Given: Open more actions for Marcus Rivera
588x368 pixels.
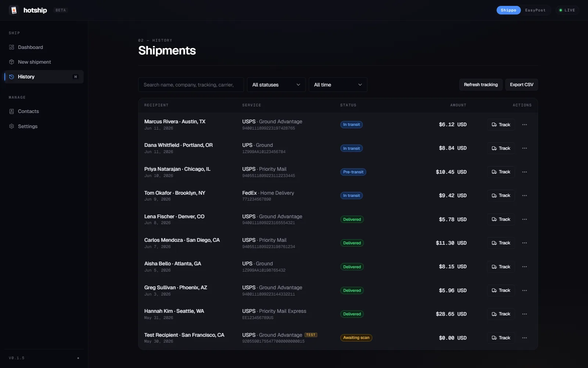Looking at the screenshot, I should (524, 125).
